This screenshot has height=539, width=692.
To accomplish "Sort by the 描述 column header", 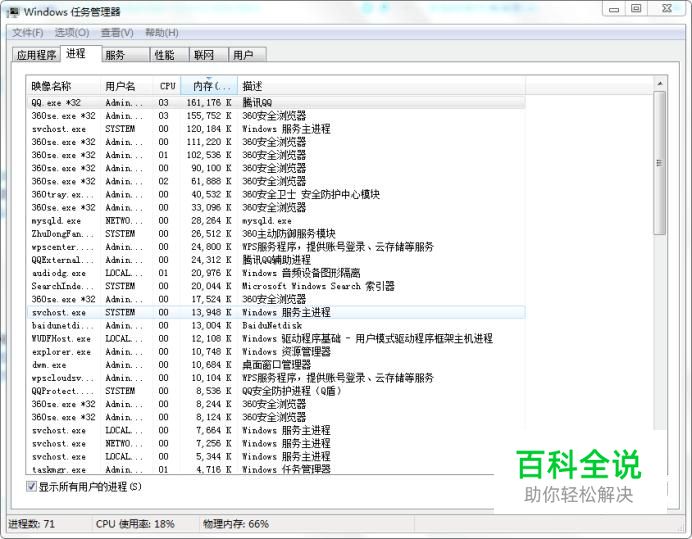I will (x=381, y=86).
